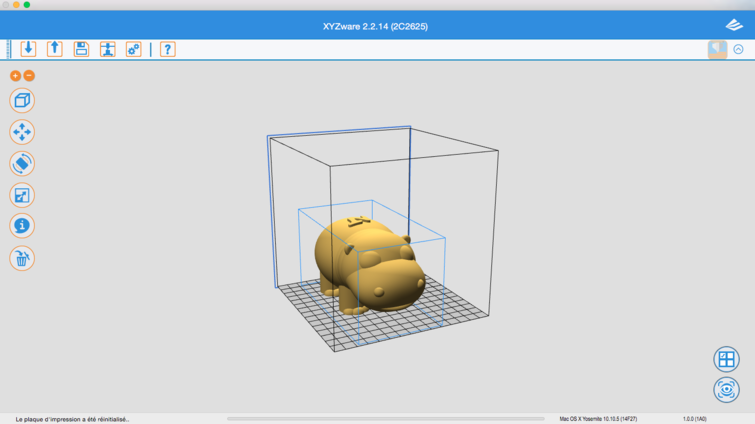Save the model with the floppy disk icon
755x424 pixels.
click(81, 49)
